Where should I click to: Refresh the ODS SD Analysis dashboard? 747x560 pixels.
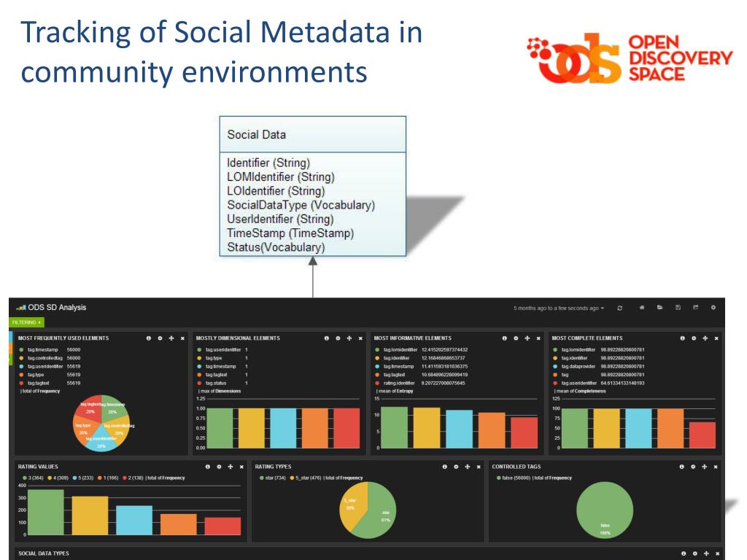[620, 308]
